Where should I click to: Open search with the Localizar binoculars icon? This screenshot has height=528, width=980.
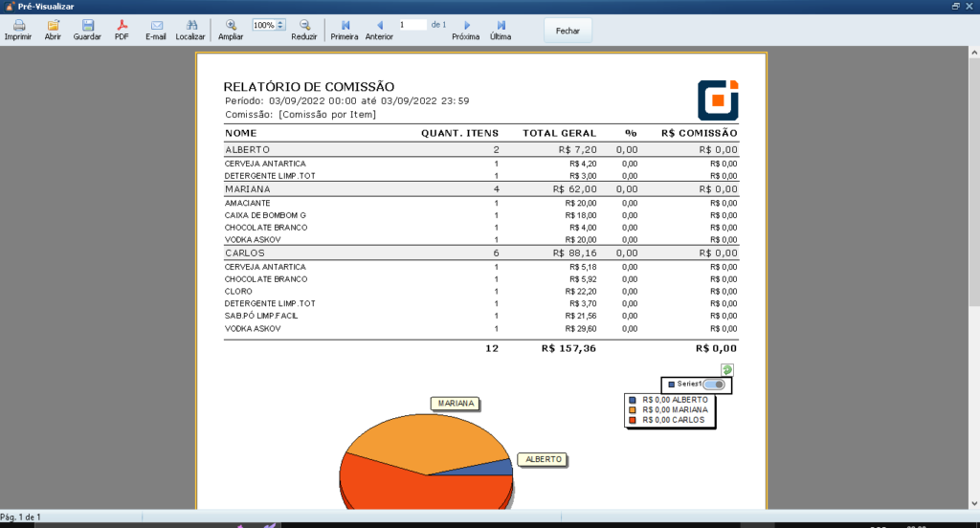(x=190, y=25)
